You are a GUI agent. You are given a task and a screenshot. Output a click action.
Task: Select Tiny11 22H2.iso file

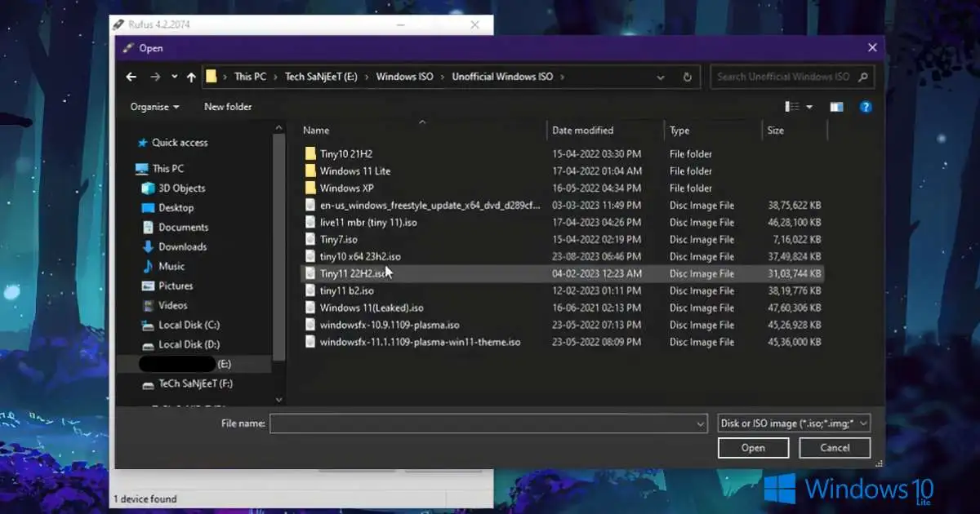[x=353, y=274]
